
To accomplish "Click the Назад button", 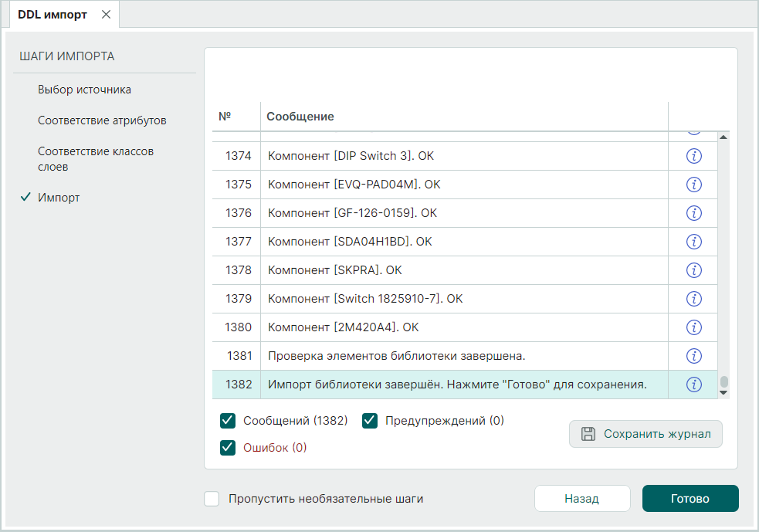I will [581, 499].
